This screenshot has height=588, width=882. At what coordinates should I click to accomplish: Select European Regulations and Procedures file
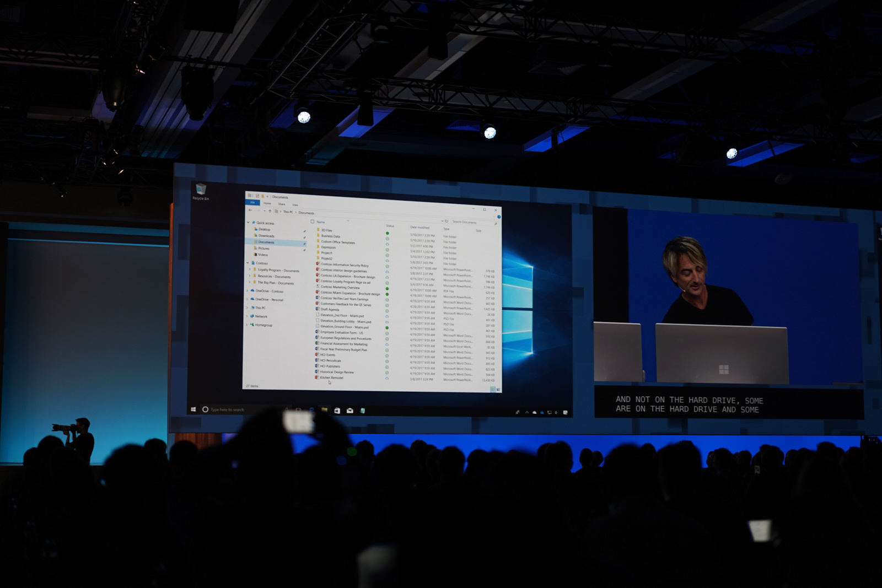click(346, 338)
